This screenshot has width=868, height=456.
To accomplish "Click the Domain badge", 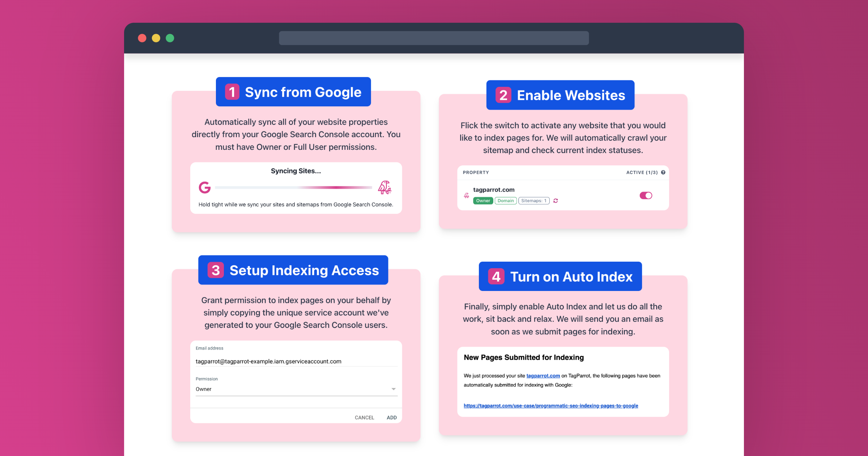I will [x=506, y=201].
